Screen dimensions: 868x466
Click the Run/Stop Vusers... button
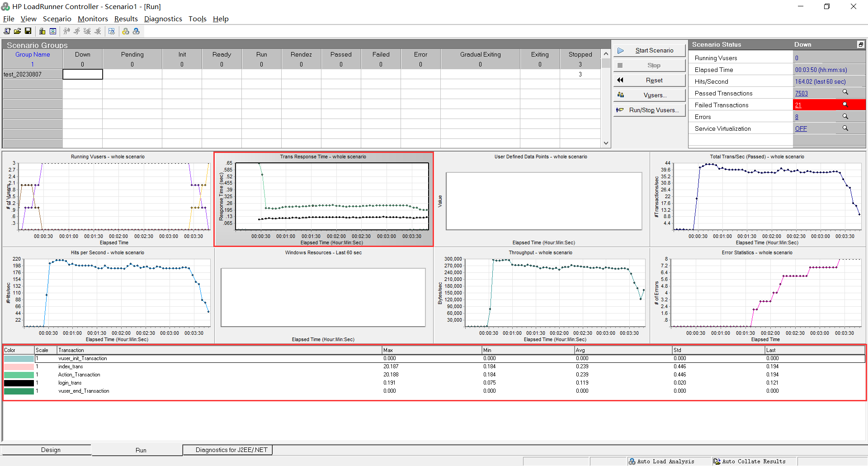(649, 110)
